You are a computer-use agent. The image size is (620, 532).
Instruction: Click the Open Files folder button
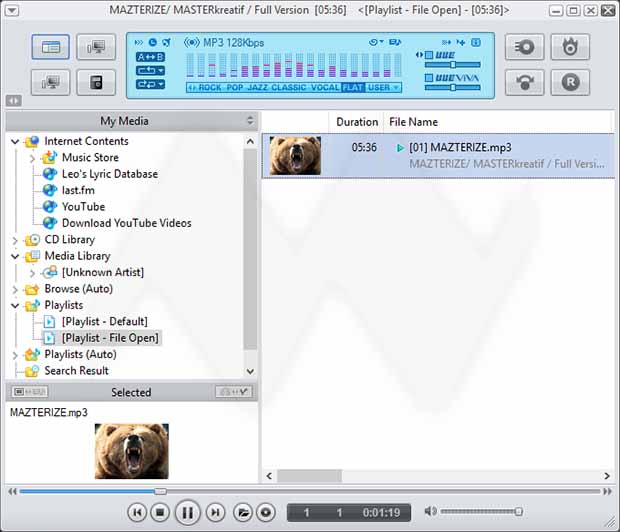(243, 513)
